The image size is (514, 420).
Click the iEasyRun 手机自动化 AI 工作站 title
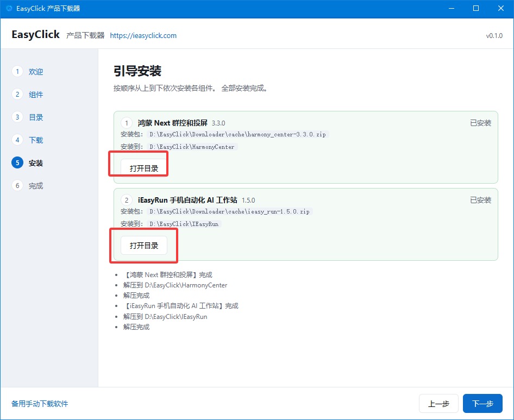click(x=187, y=200)
